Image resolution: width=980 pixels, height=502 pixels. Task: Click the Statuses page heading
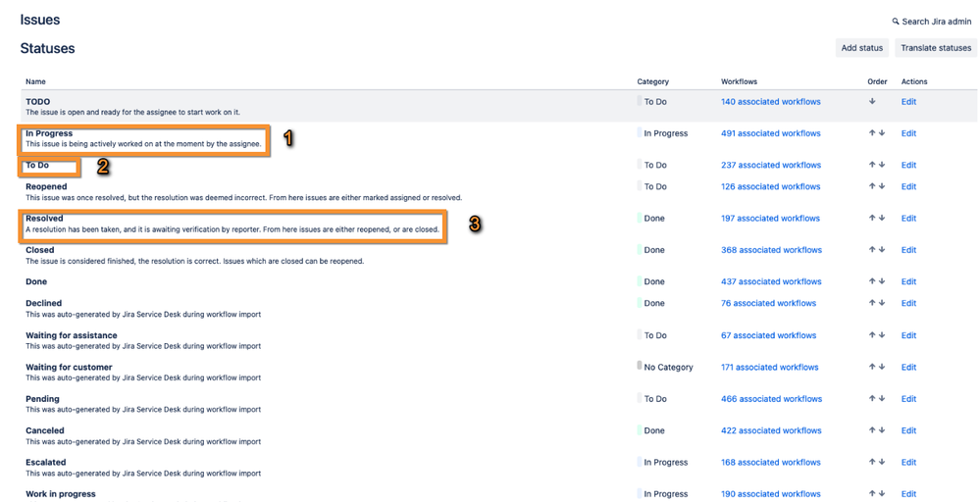point(47,48)
